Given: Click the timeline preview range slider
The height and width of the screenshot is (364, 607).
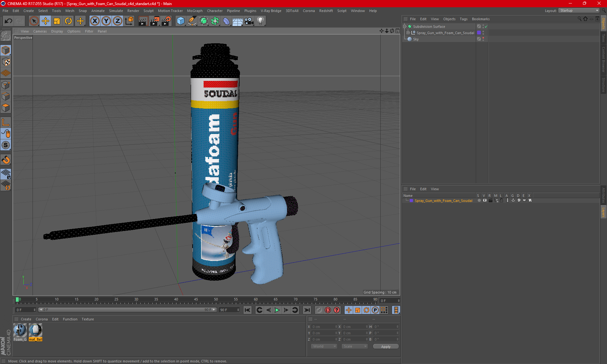Looking at the screenshot, I should [127, 310].
